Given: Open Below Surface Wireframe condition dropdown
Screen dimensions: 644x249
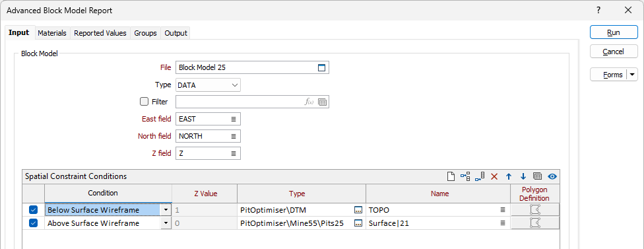Looking at the screenshot, I should coord(166,210).
